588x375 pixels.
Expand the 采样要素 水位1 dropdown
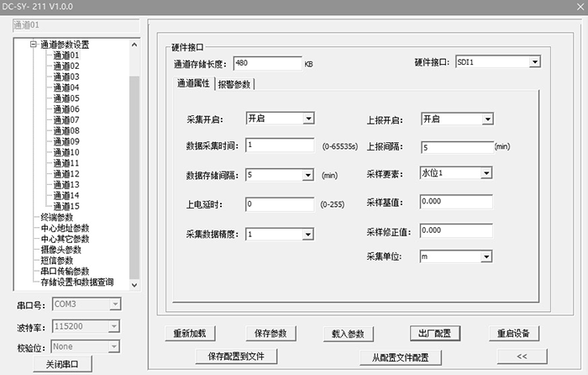pyautogui.click(x=486, y=173)
